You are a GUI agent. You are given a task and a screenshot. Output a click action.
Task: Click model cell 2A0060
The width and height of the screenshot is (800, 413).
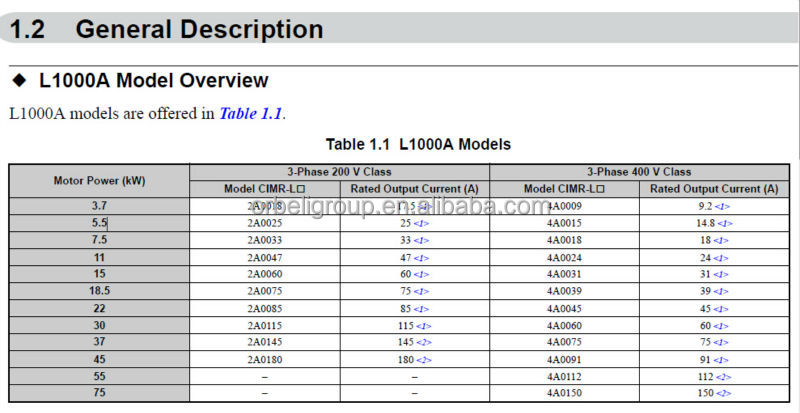[x=265, y=274]
